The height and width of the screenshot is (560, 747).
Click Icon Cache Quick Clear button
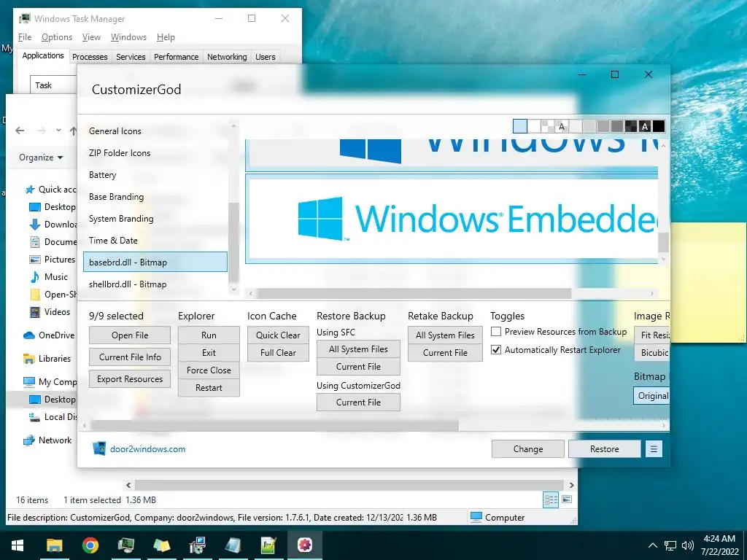pyautogui.click(x=278, y=335)
